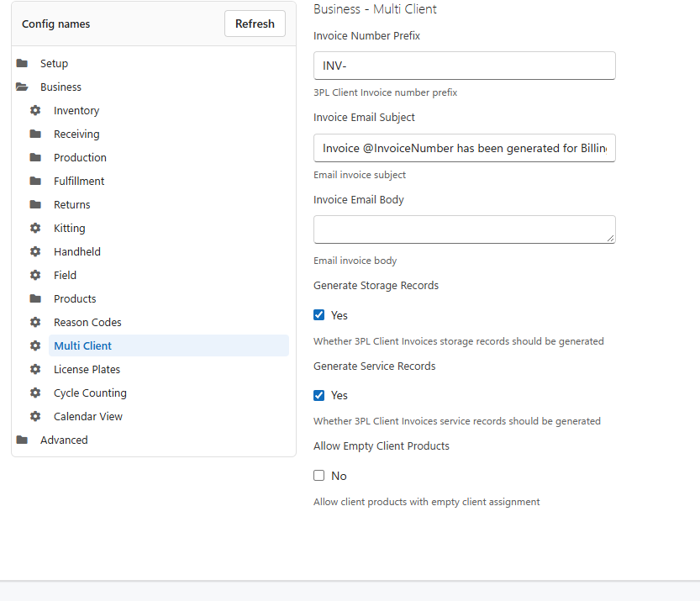Click the folder icon next to Products
The image size is (700, 601).
(x=35, y=298)
